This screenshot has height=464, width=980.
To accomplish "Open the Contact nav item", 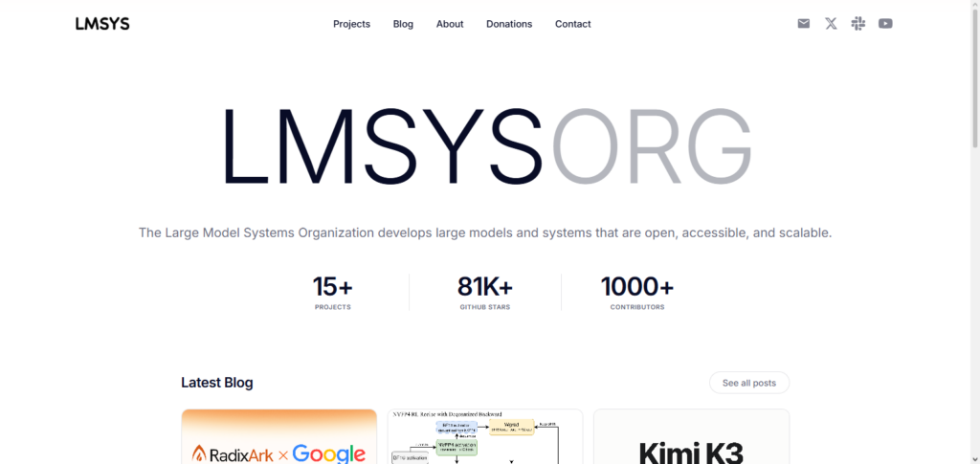I will [572, 24].
